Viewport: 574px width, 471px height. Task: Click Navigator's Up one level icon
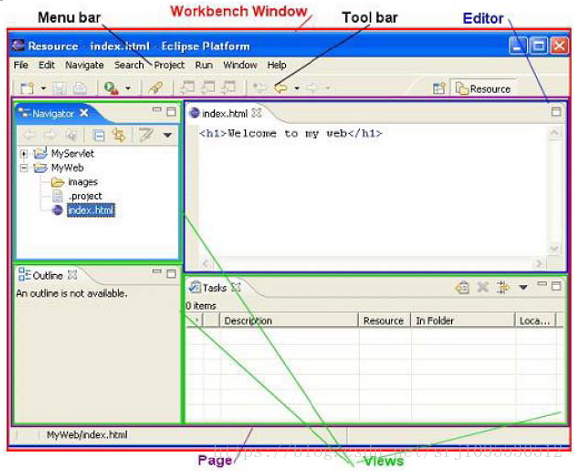point(71,135)
